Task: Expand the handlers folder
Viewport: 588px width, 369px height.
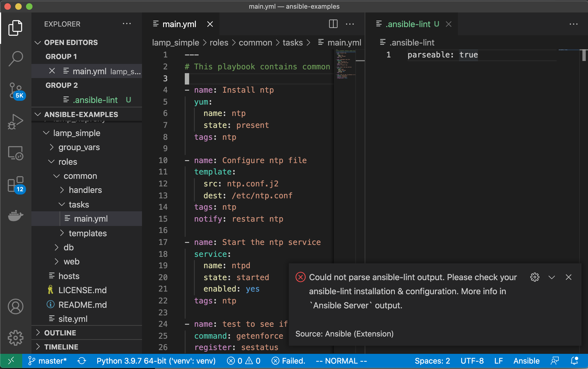Action: tap(85, 190)
